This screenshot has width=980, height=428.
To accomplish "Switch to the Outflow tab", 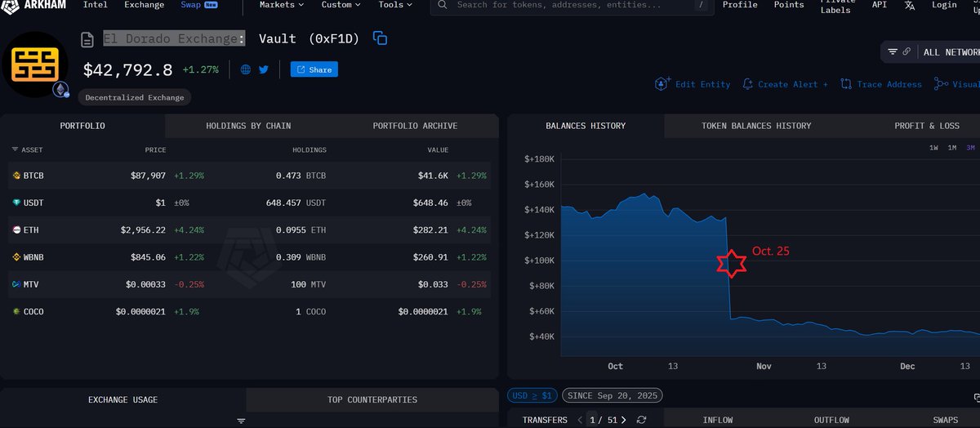I will pos(831,420).
